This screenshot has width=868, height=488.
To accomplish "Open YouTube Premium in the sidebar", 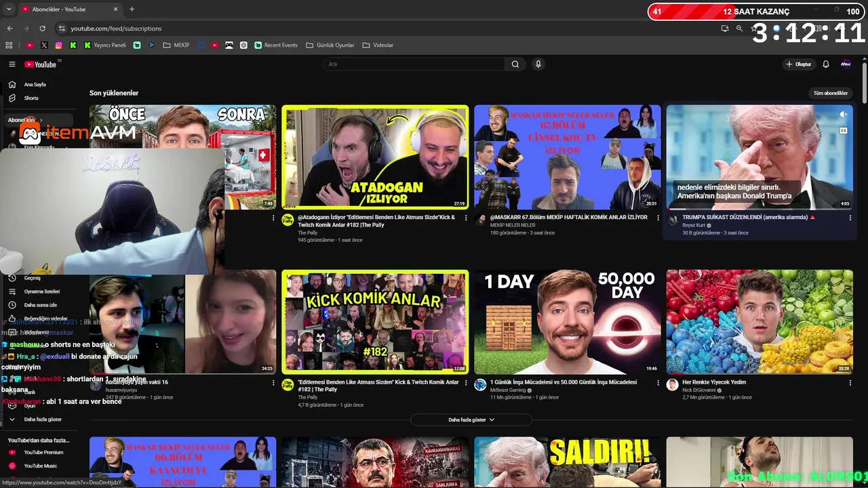I will [x=45, y=452].
